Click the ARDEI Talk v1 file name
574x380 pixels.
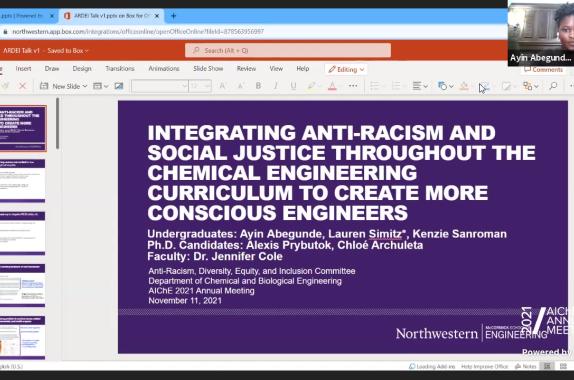(21, 51)
